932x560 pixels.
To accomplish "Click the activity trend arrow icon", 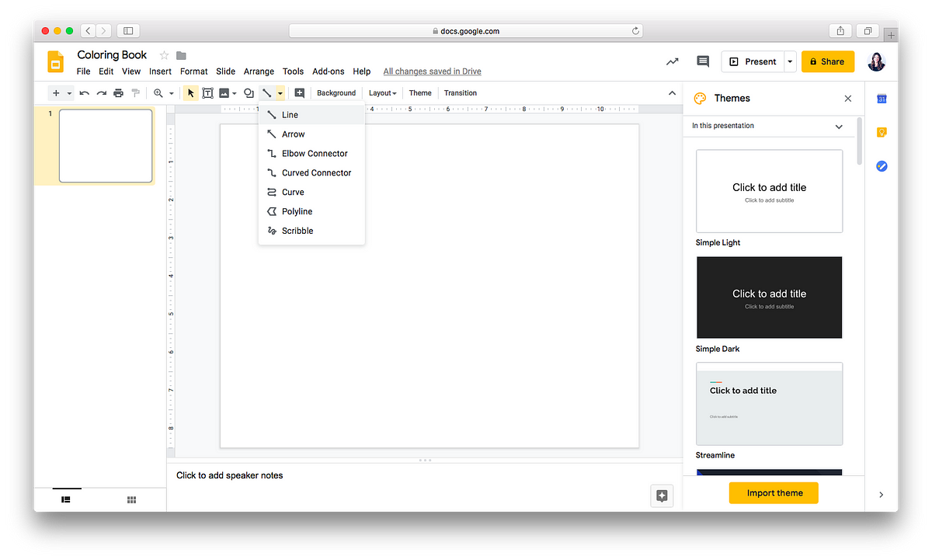I will coord(672,61).
